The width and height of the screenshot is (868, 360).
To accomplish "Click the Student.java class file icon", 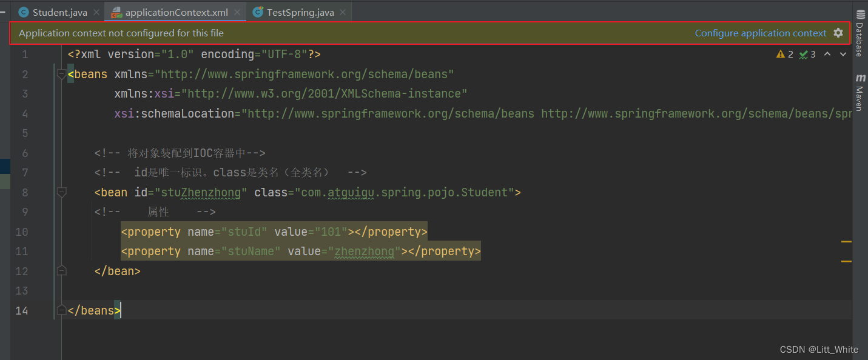I will pyautogui.click(x=24, y=12).
